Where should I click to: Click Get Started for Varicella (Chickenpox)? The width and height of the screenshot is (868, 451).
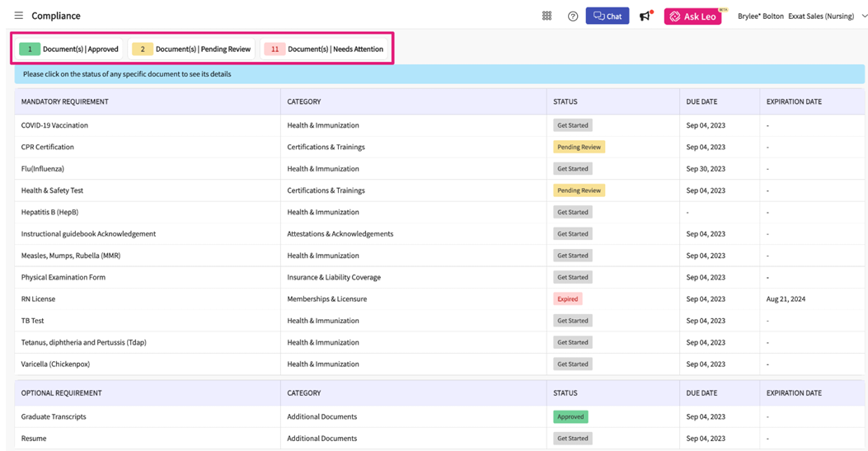tap(572, 364)
